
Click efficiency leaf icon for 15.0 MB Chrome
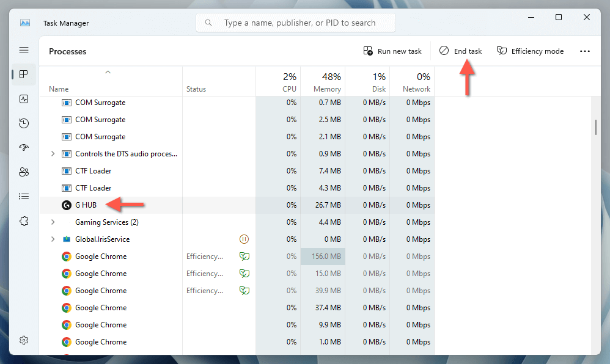click(x=244, y=274)
